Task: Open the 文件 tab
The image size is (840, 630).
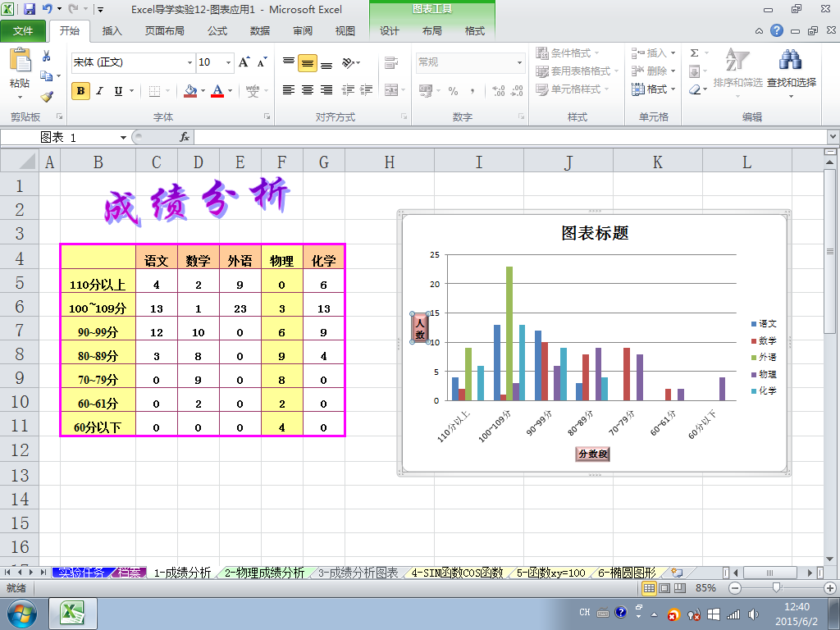Action: pyautogui.click(x=23, y=31)
